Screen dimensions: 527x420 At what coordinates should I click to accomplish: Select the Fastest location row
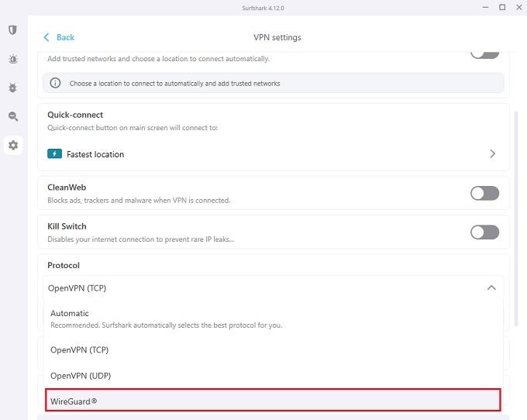point(273,154)
